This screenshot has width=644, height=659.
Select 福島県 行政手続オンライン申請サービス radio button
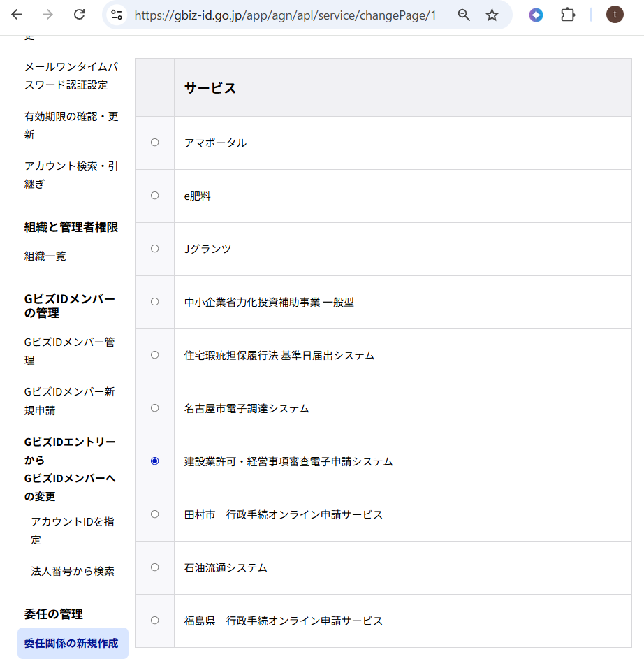[154, 621]
